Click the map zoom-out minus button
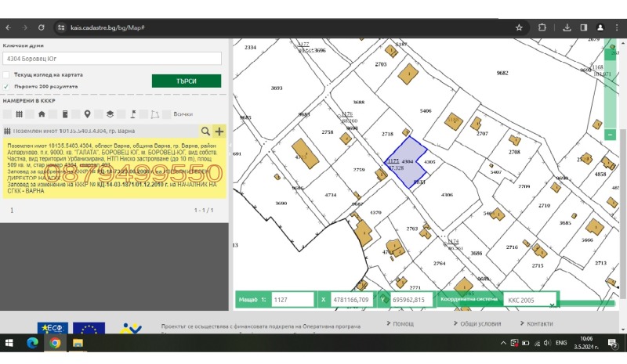This screenshot has width=627, height=364. pos(611,134)
